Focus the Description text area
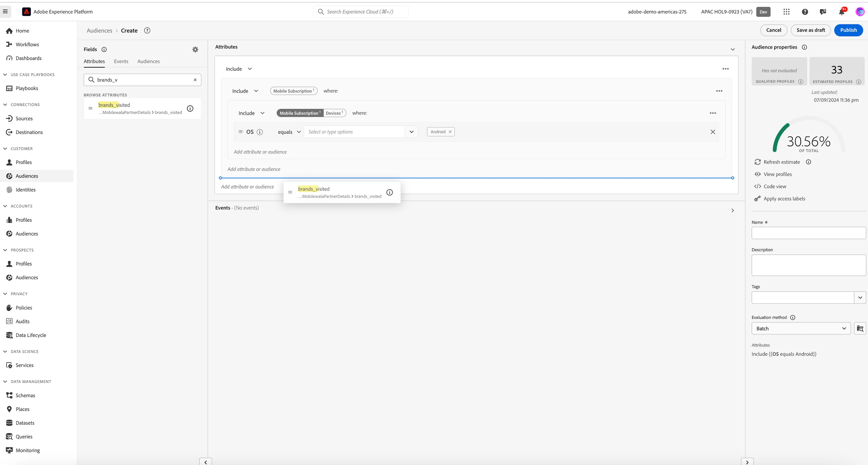Viewport: 868px width, 465px height. pyautogui.click(x=808, y=265)
